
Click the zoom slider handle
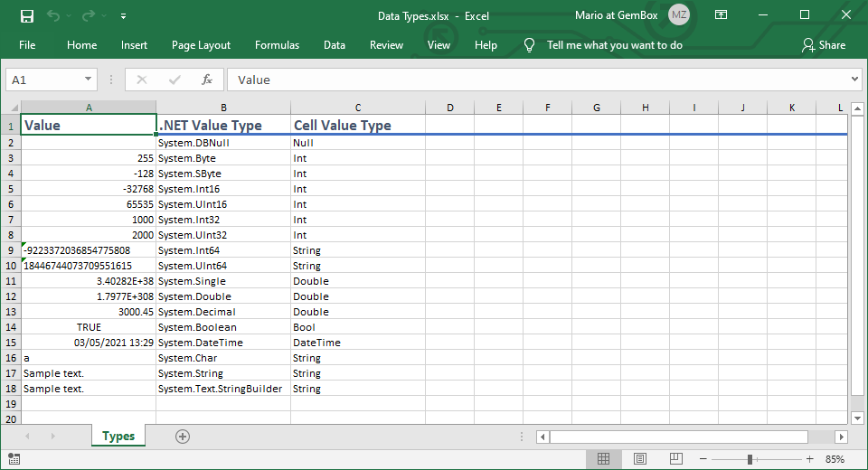click(x=750, y=459)
